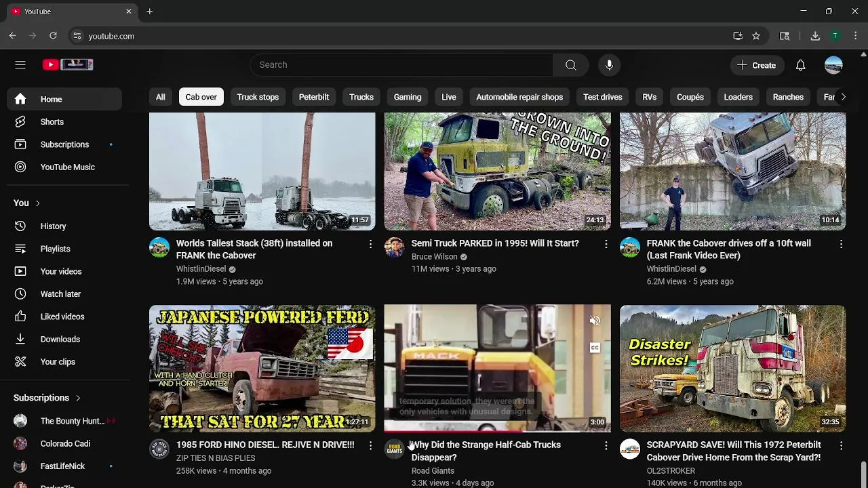This screenshot has height=488, width=868.
Task: Select the Test drives chip
Action: click(x=603, y=97)
